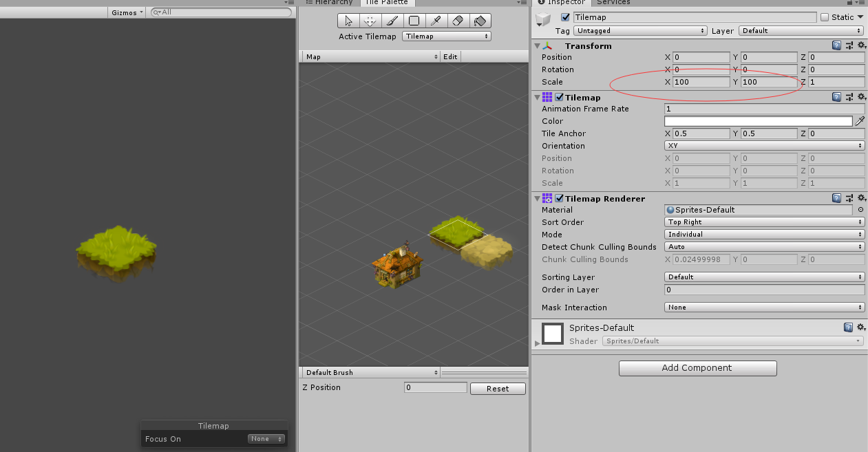Screen dimensions: 868x452
Task: Open Tilemap Renderer preset icon
Action: pyautogui.click(x=849, y=198)
